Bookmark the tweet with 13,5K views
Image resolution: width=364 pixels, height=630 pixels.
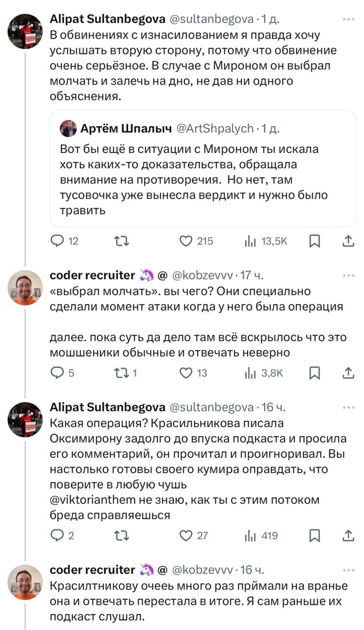tap(314, 241)
